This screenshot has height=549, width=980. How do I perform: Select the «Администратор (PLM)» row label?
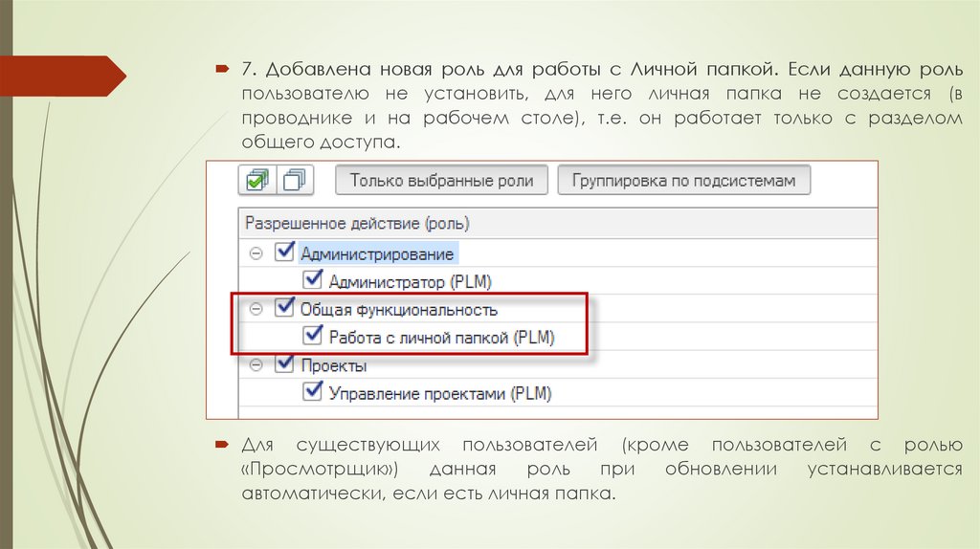[x=410, y=282]
